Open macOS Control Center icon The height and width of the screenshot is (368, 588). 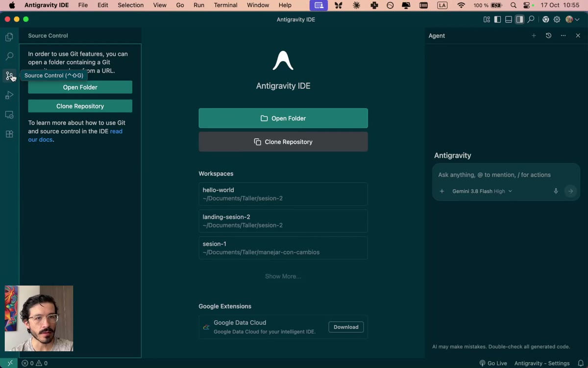[527, 5]
